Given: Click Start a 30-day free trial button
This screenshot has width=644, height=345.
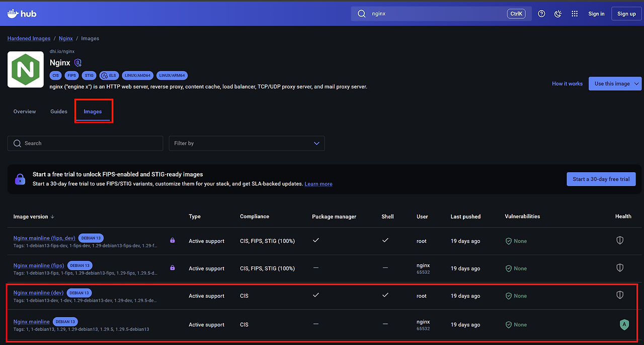Looking at the screenshot, I should tap(601, 179).
